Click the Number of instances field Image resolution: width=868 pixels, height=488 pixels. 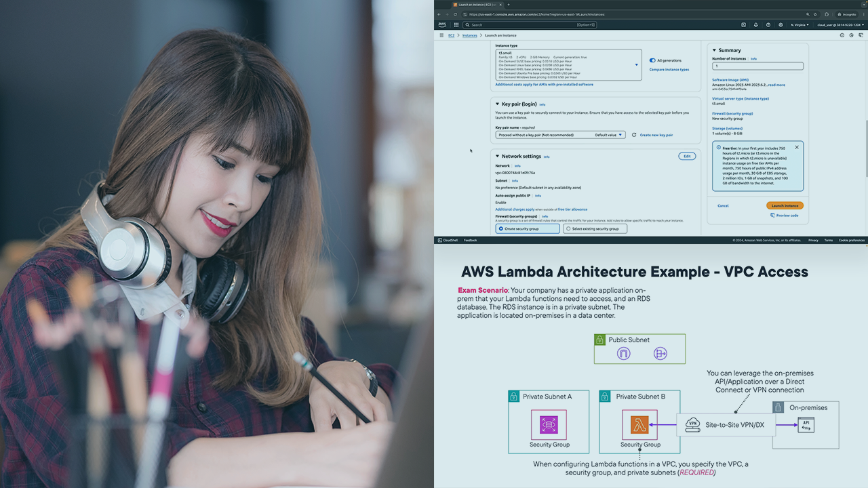(757, 66)
